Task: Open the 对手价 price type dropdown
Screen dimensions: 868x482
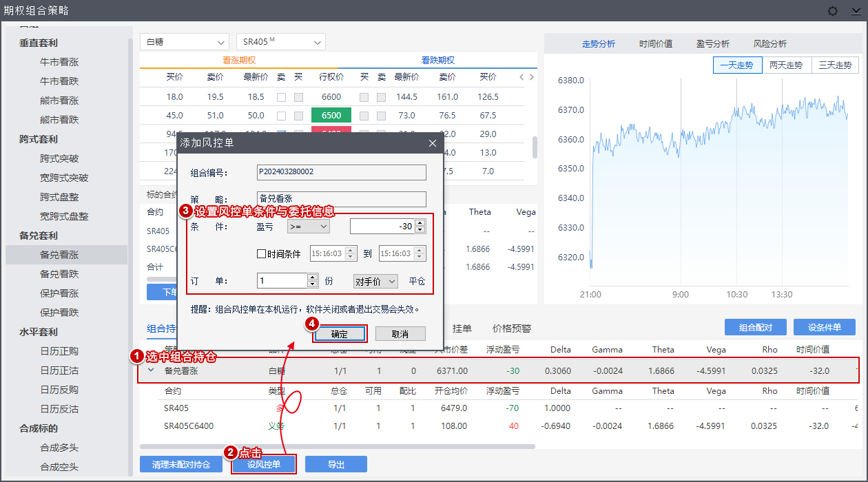Action: coord(375,281)
